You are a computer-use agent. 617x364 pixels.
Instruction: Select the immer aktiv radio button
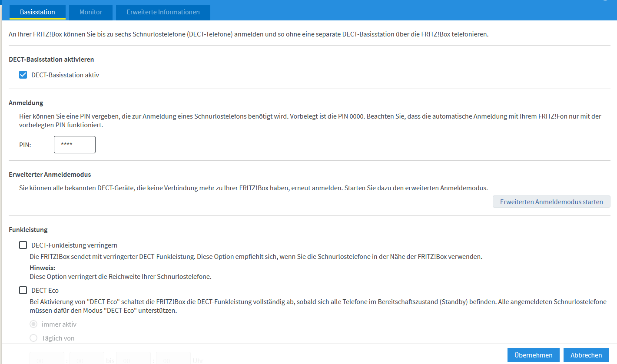coord(33,324)
